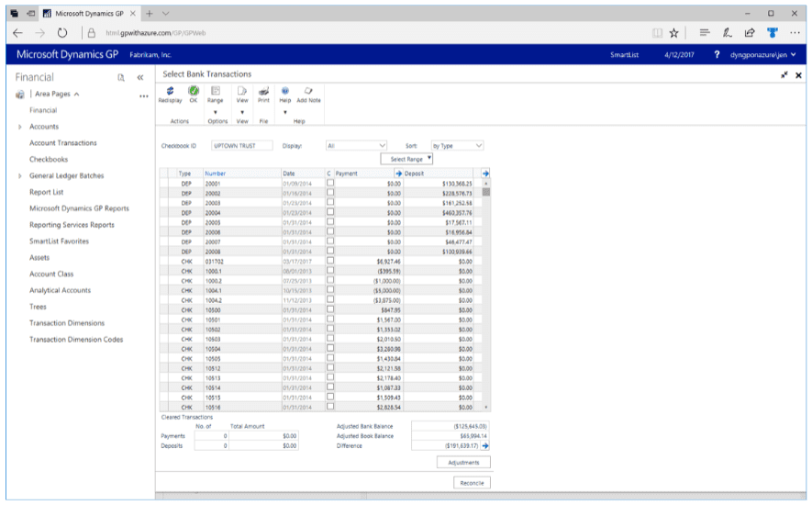Tick cleared checkbox for deposit 20004
Screen dimensions: 812x505
[x=330, y=212]
